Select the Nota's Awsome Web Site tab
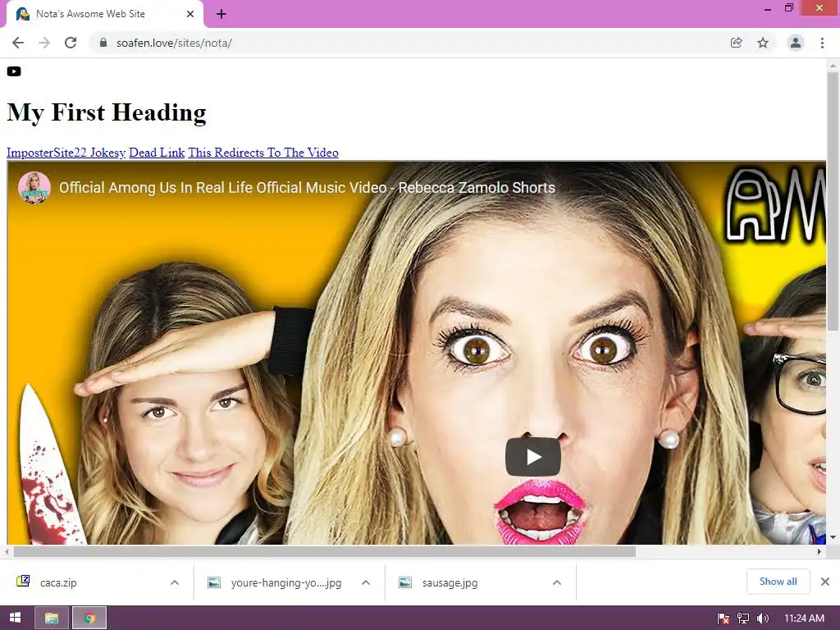The image size is (840, 630). tap(105, 14)
